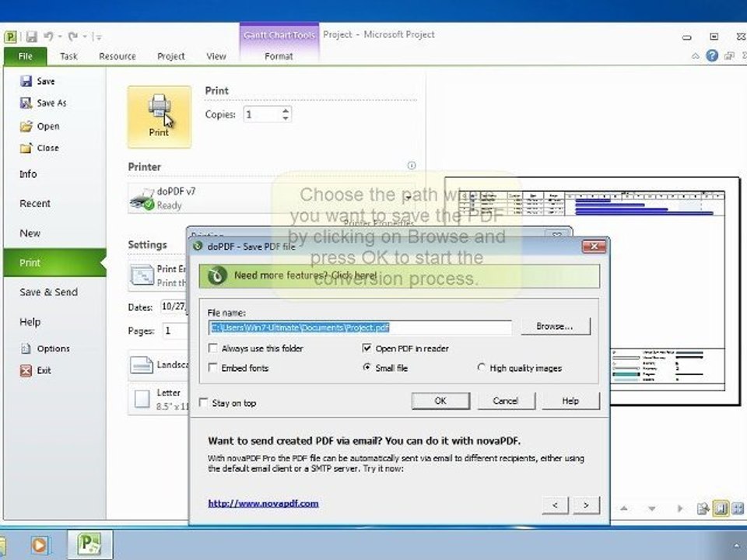This screenshot has width=747, height=560.
Task: Close the doPDF Save PDF file dialog
Action: tap(594, 247)
